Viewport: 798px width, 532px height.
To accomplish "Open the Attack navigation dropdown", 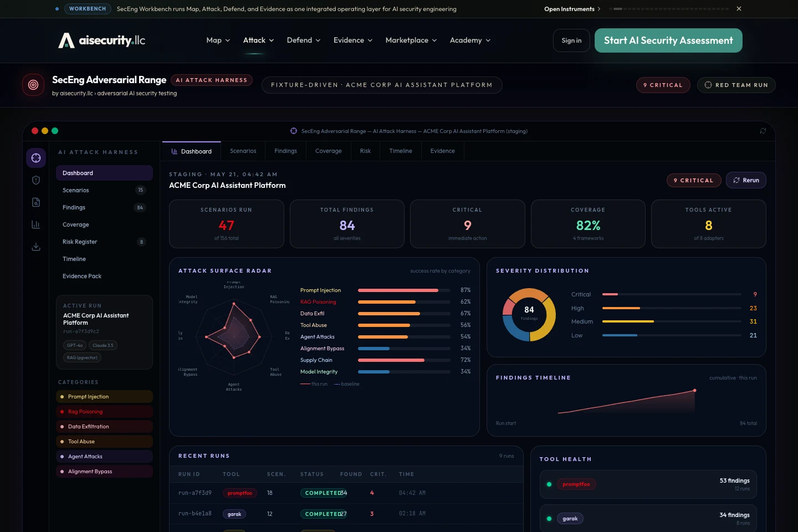I will (259, 40).
